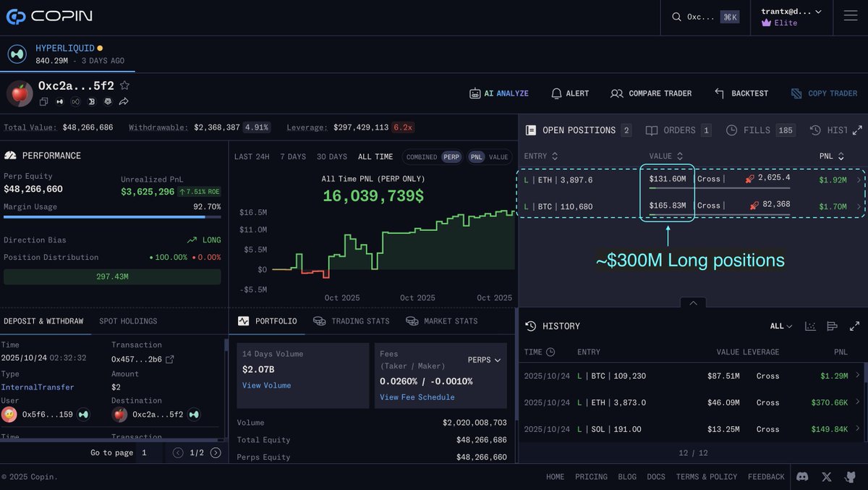
Task: Open the TRADING STATS tab
Action: pyautogui.click(x=351, y=321)
